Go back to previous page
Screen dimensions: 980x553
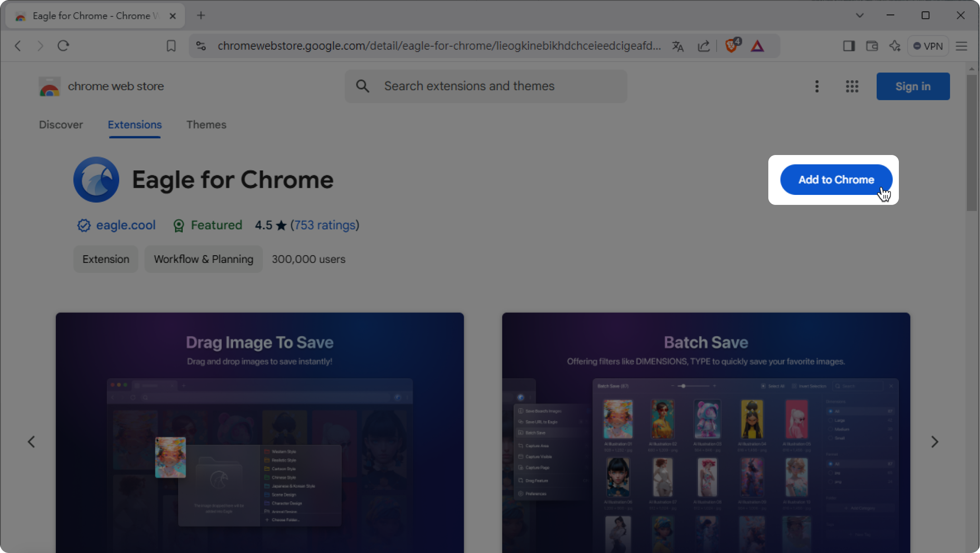(x=18, y=46)
